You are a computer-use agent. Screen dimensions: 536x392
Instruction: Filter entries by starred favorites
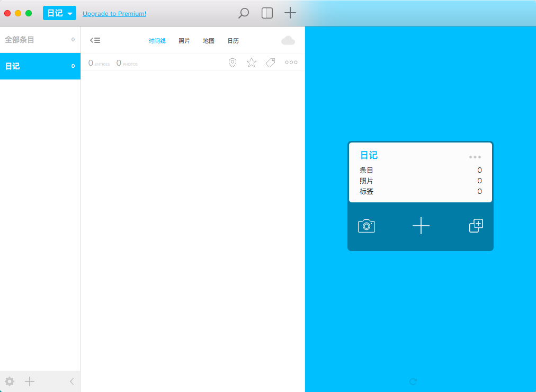coord(251,62)
